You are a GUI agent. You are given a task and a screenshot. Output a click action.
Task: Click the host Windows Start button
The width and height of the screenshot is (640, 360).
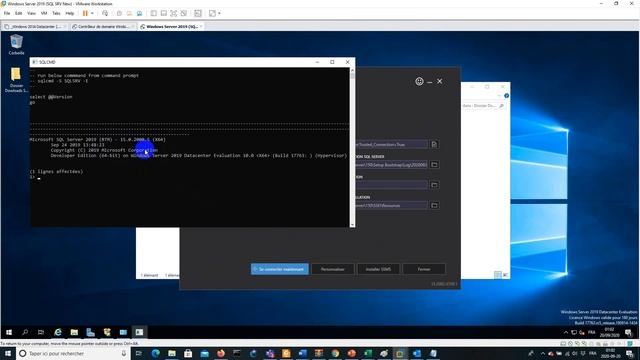[x=8, y=353]
